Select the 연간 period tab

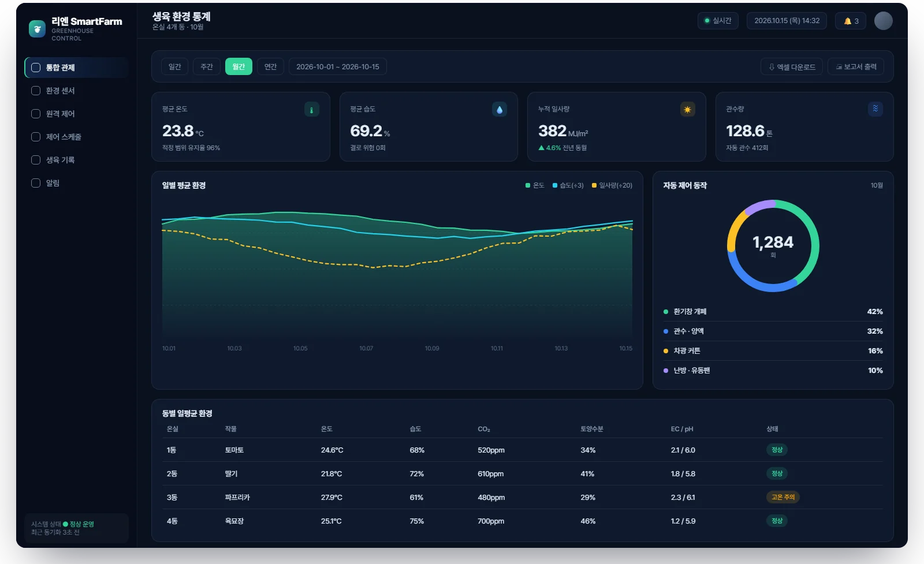(270, 66)
